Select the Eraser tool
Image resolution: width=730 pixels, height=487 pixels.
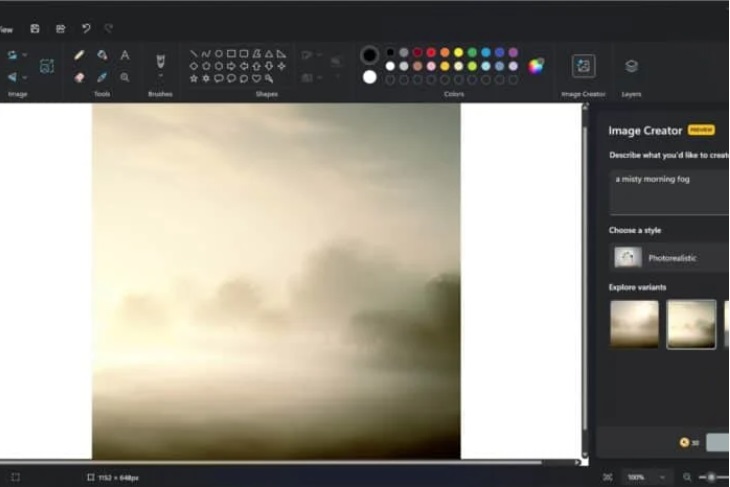click(x=79, y=77)
